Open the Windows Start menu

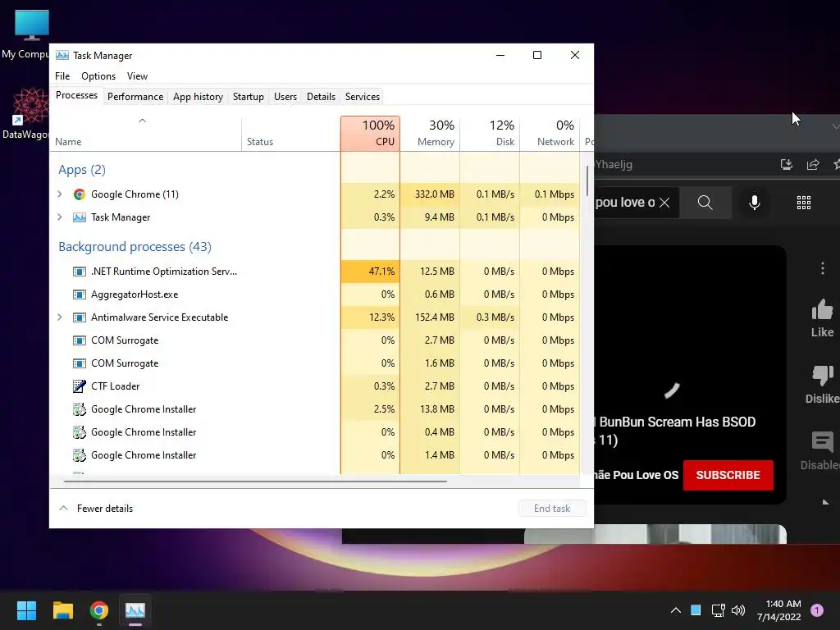click(26, 610)
